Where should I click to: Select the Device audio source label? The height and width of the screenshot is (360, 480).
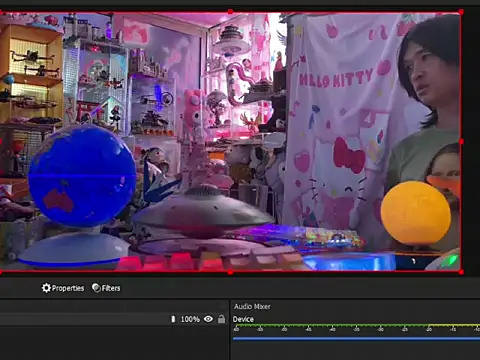tap(243, 319)
